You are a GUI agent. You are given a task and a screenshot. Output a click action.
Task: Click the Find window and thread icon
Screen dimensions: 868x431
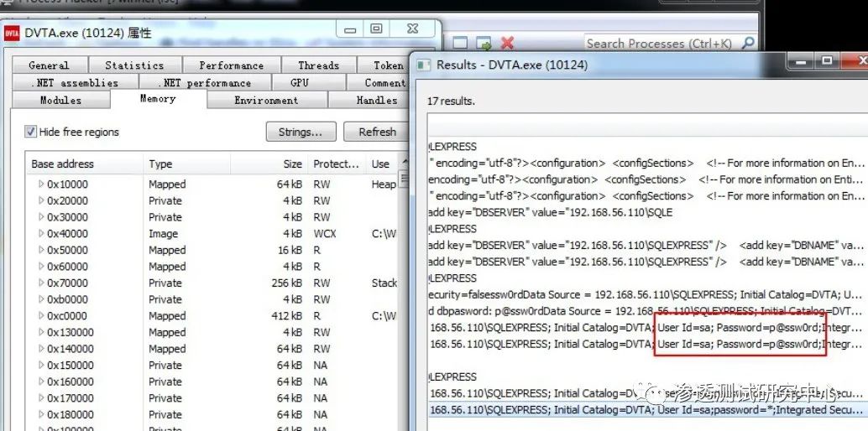click(x=484, y=43)
